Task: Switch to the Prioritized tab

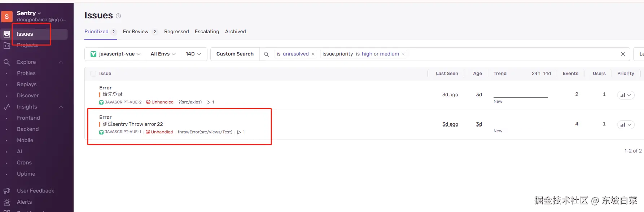Action: tap(100, 32)
